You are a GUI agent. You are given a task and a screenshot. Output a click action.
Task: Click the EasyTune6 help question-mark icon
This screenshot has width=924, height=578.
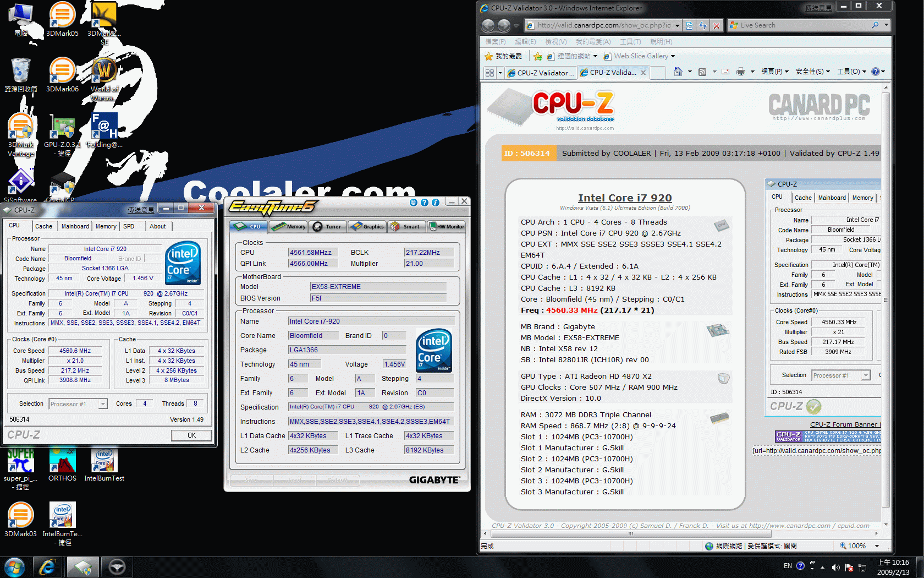425,203
